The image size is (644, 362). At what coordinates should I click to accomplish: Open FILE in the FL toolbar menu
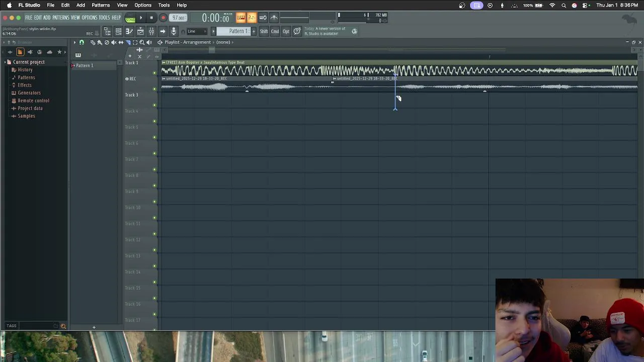pos(29,18)
